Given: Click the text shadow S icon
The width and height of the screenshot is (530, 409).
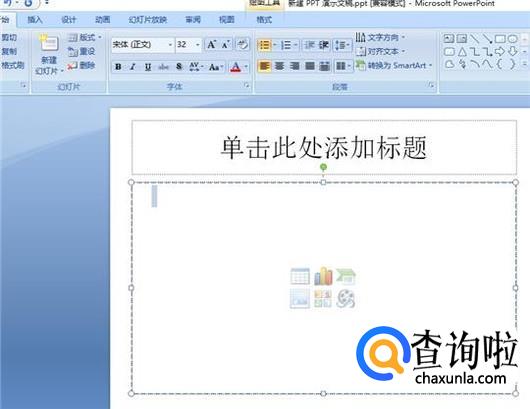Looking at the screenshot, I should click(x=179, y=67).
